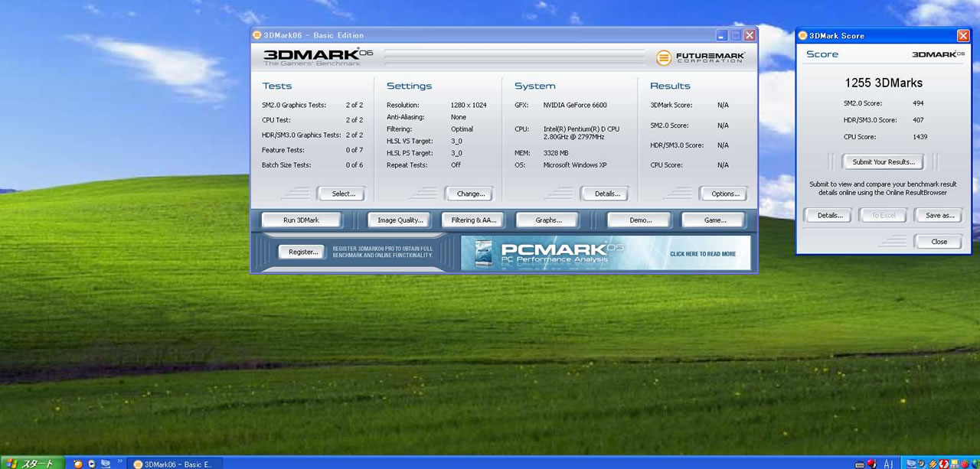This screenshot has width=980, height=469.
Task: Click the 'A' input mode indicator
Action: (887, 464)
